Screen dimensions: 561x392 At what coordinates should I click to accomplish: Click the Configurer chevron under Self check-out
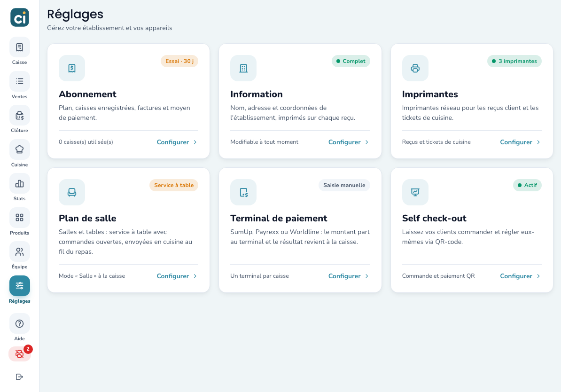(538, 276)
